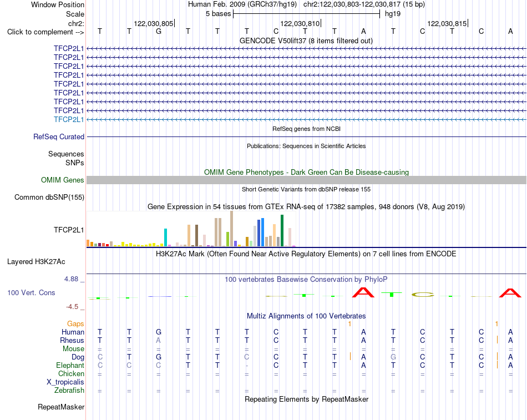Click the 'Click to complement -->' label

[x=45, y=32]
